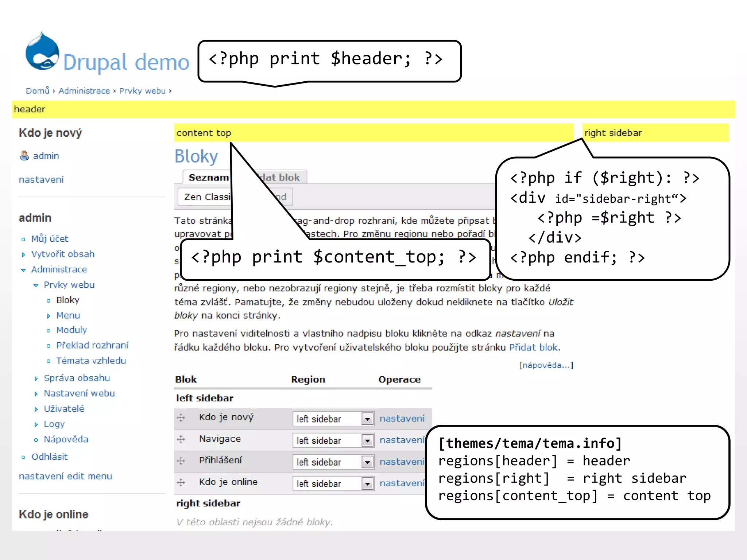
Task: Collapse the Administrace menu arrow
Action: point(23,270)
